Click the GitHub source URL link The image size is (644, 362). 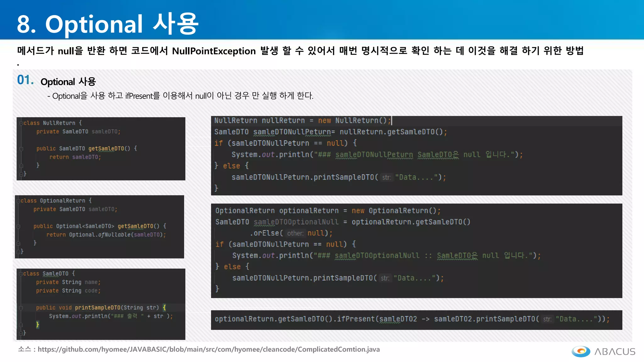point(208,349)
